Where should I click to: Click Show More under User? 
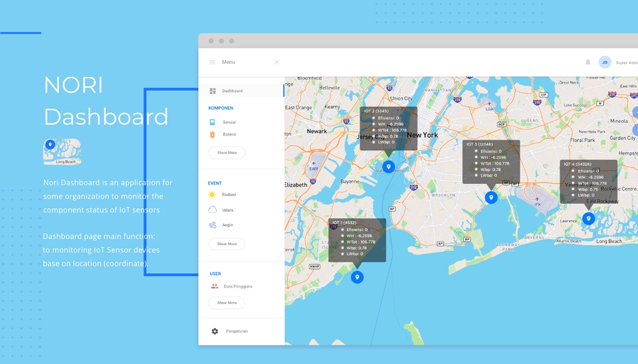coord(227,303)
